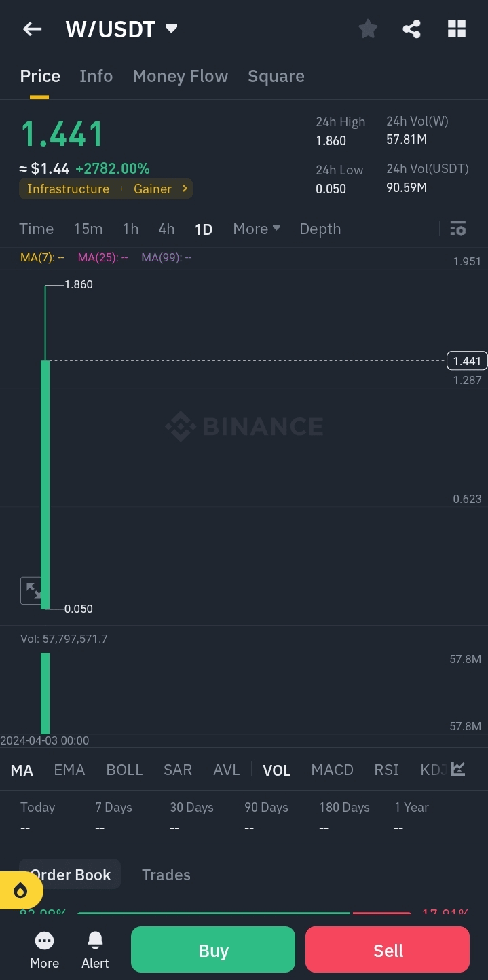Image resolution: width=488 pixels, height=980 pixels.
Task: Tap the indicator chart icon after KDJ
Action: coord(458,769)
